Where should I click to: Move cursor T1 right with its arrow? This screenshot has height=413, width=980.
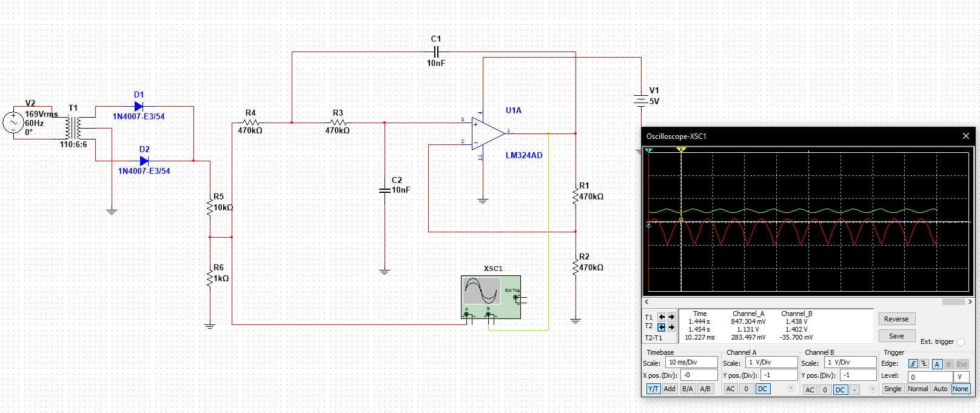671,317
